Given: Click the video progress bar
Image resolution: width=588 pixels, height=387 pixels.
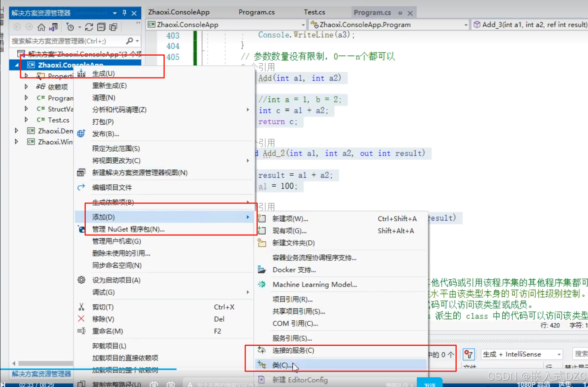Looking at the screenshot, I should pos(294,369).
